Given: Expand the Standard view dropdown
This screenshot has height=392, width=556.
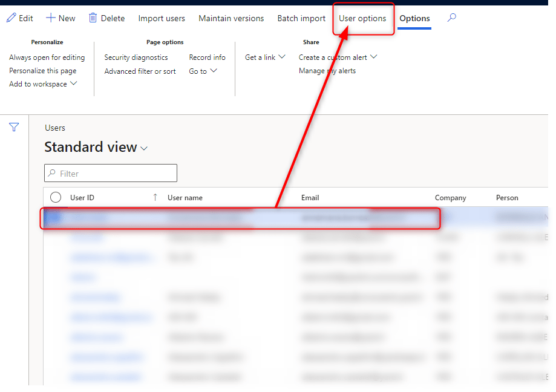Looking at the screenshot, I should 144,148.
